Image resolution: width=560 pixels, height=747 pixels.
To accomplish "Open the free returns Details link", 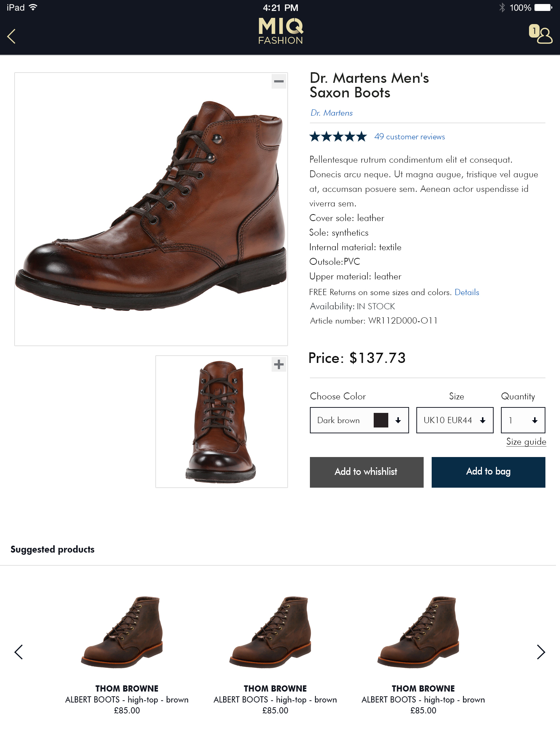I will click(467, 292).
